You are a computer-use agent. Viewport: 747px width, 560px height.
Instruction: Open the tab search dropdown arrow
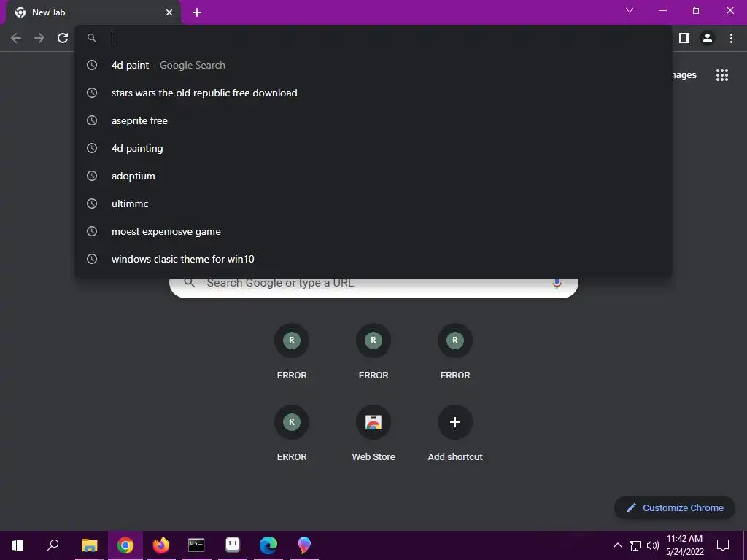click(x=630, y=10)
